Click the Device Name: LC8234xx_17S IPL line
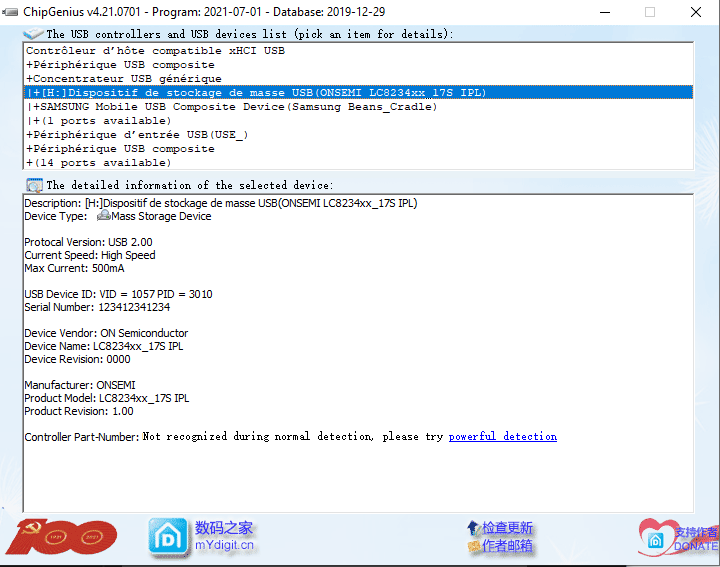 pos(104,346)
